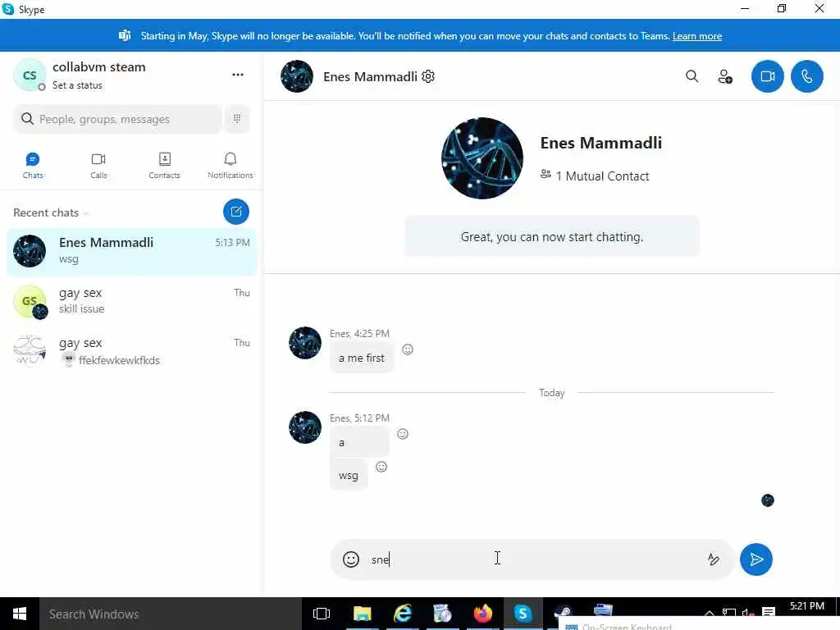Screen dimensions: 840x630
Task: Click the small read-receipt avatar below messages
Action: pyautogui.click(x=768, y=500)
